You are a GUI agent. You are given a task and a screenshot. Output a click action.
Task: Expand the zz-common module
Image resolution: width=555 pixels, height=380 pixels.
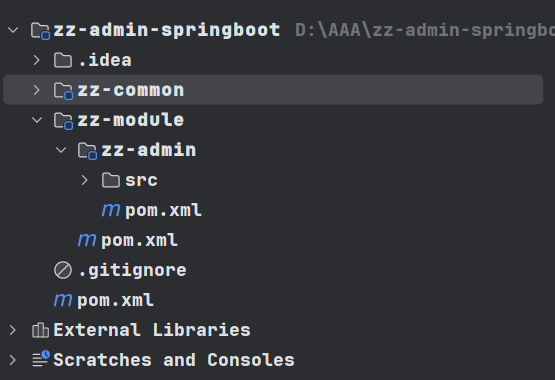[x=36, y=90]
